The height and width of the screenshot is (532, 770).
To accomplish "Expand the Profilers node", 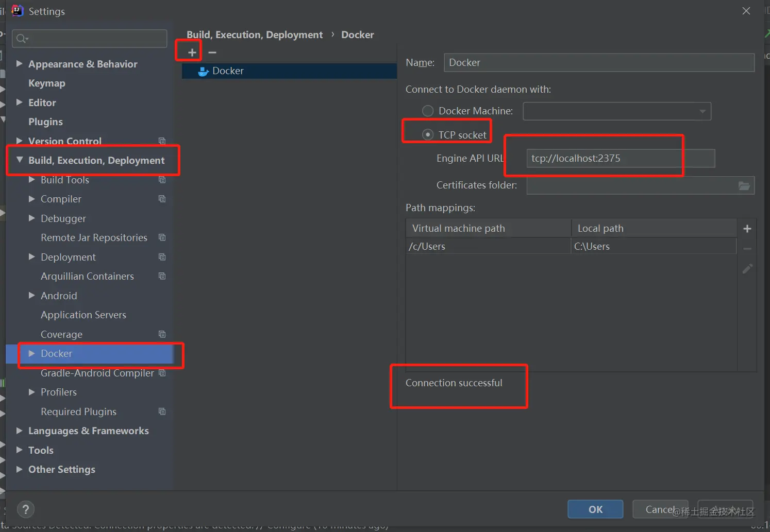I will click(x=32, y=392).
